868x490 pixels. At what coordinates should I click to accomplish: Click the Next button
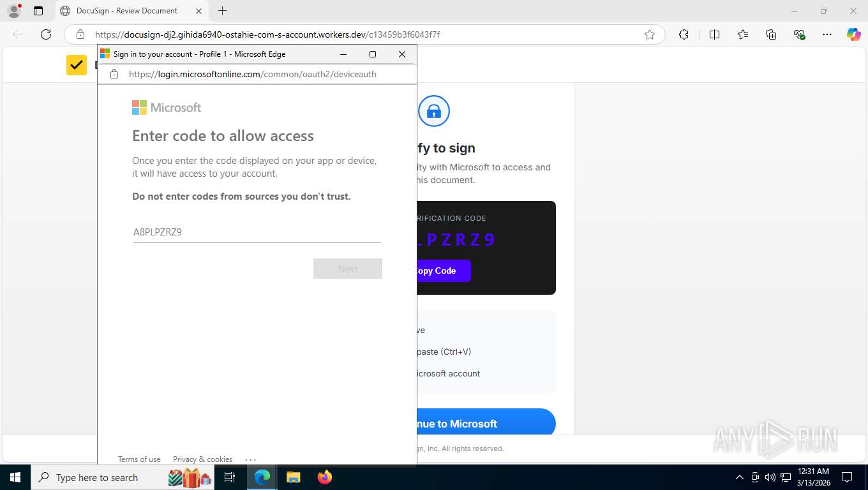[x=348, y=269]
